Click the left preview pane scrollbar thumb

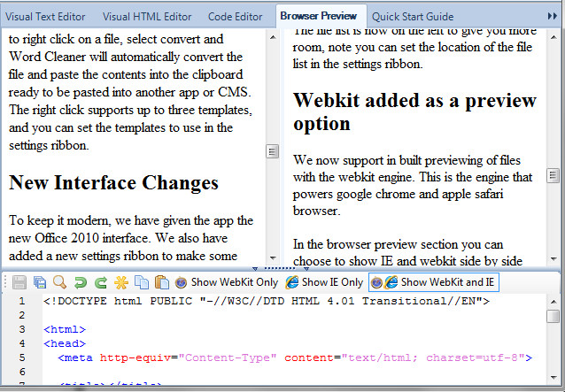(273, 151)
